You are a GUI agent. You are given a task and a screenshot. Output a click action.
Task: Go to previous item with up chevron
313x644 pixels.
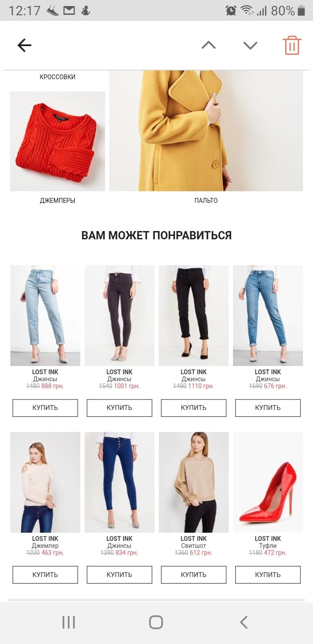209,45
